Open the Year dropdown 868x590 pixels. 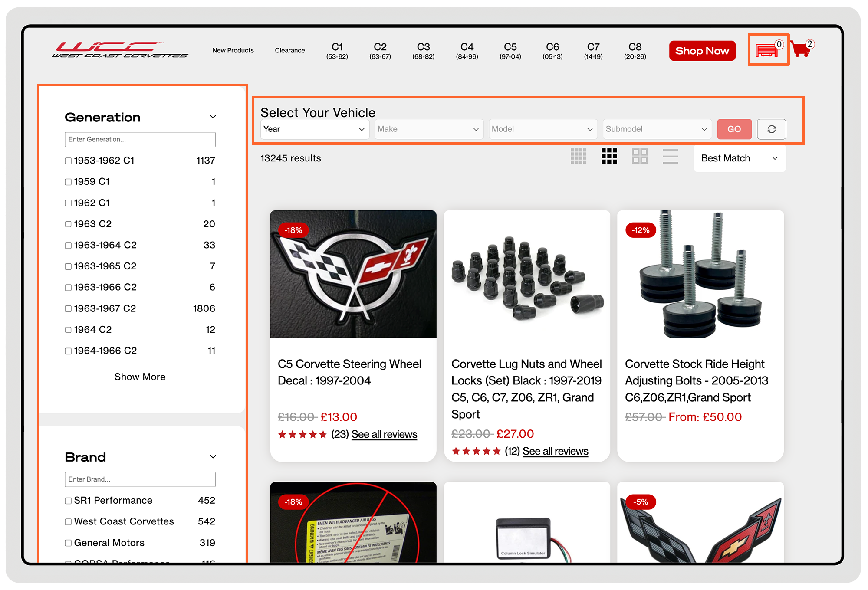point(314,129)
